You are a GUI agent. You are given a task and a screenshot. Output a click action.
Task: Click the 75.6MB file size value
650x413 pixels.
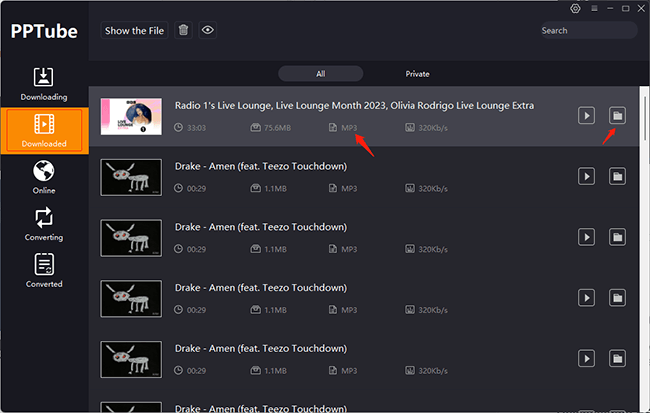277,128
